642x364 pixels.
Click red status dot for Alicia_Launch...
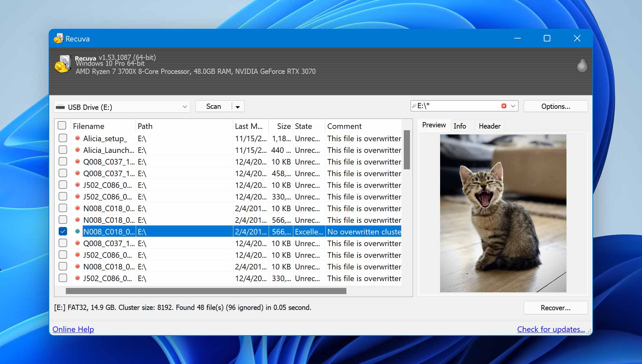tap(77, 150)
